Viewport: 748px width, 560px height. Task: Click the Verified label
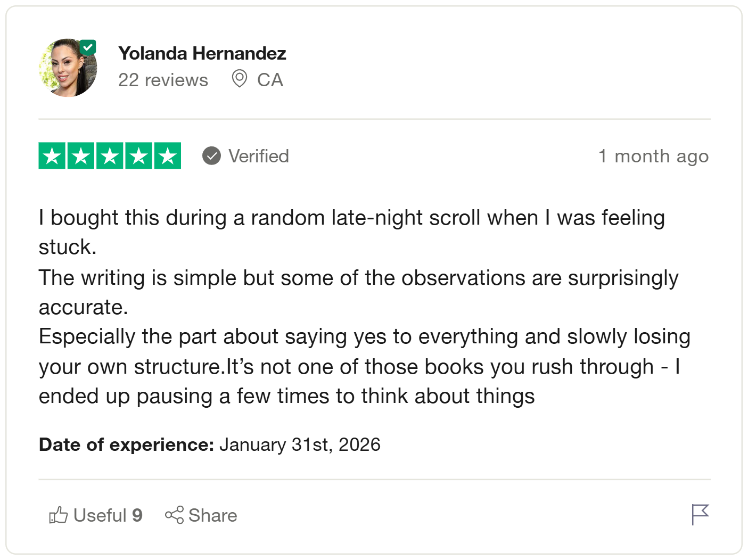point(259,156)
